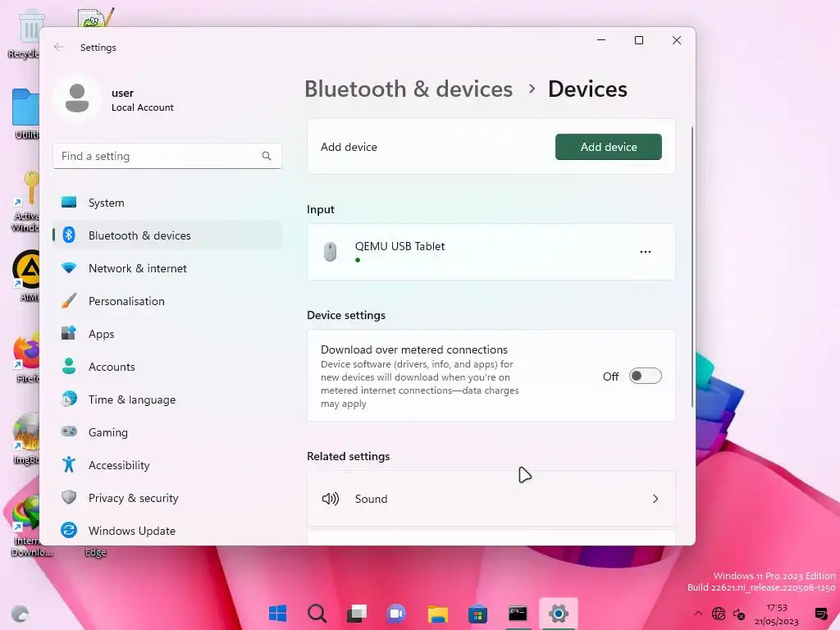Open the three-dots menu for QEMU USB Tablet

(x=646, y=252)
